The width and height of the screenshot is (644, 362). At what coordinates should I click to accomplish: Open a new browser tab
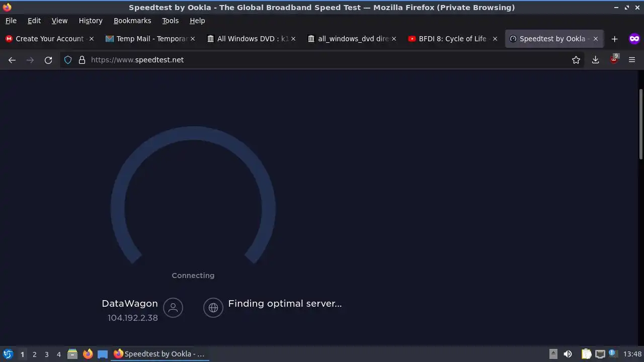[x=614, y=39]
